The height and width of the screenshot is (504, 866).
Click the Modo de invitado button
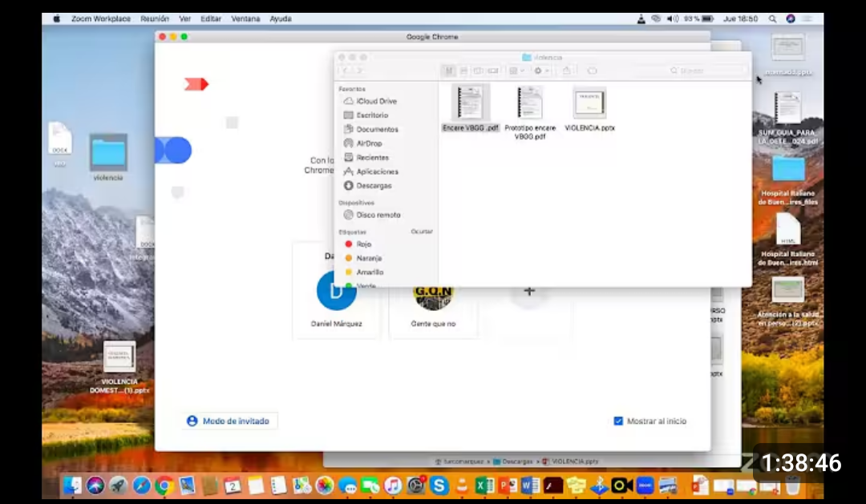pos(230,421)
